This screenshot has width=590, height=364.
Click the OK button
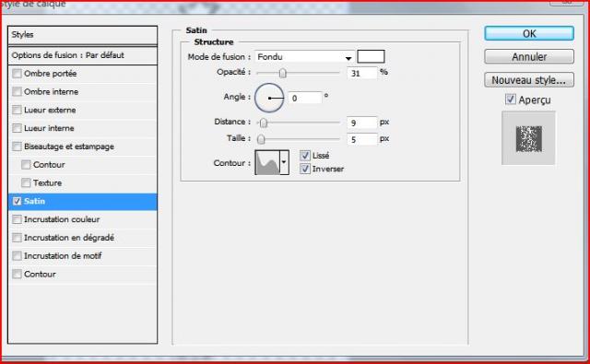click(x=529, y=33)
